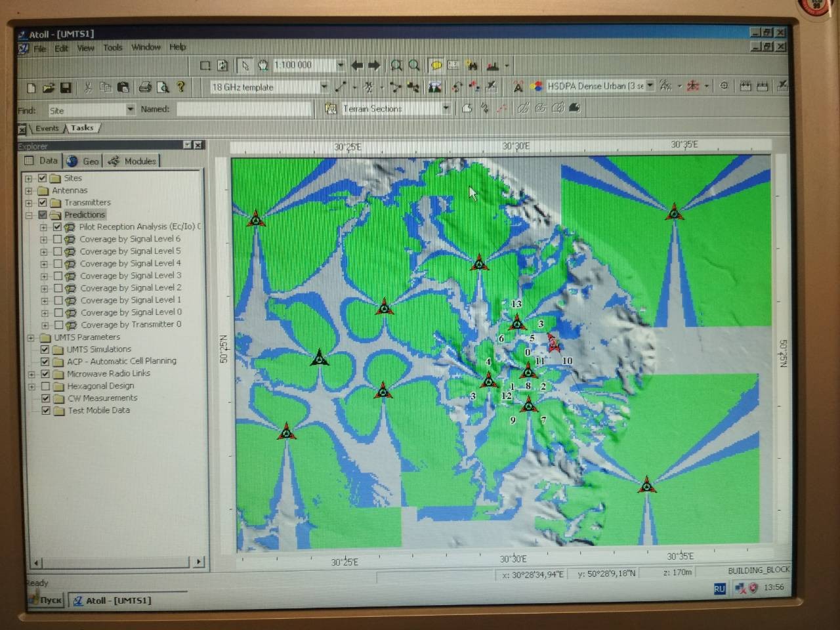Click the refresh map icon
This screenshot has height=630, width=840.
click(222, 65)
